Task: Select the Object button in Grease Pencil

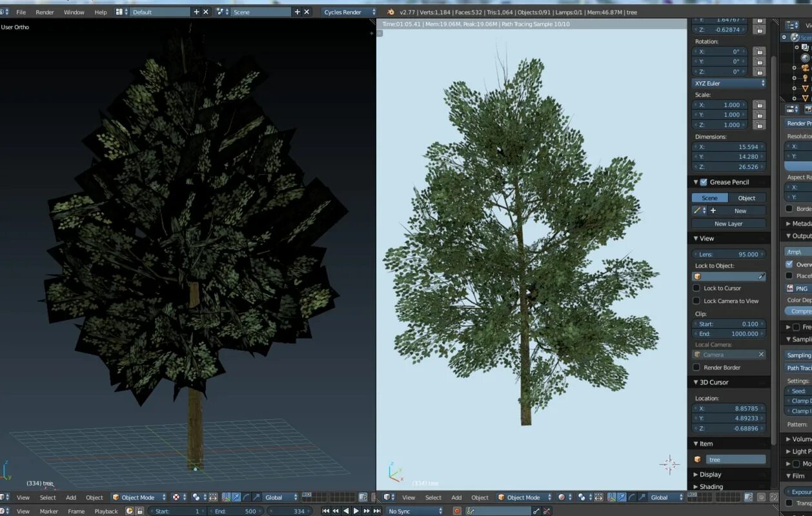Action: [746, 198]
